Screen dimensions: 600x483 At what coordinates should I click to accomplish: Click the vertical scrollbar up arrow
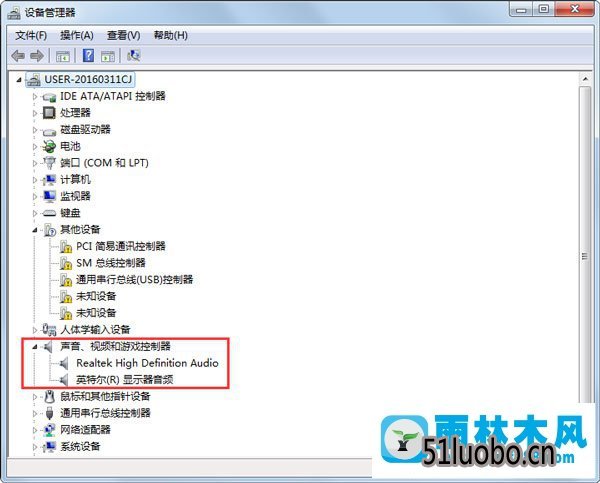(x=585, y=79)
